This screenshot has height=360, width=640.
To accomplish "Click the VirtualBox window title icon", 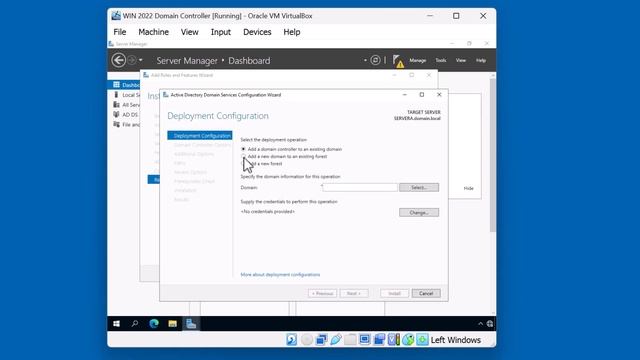I will click(116, 16).
